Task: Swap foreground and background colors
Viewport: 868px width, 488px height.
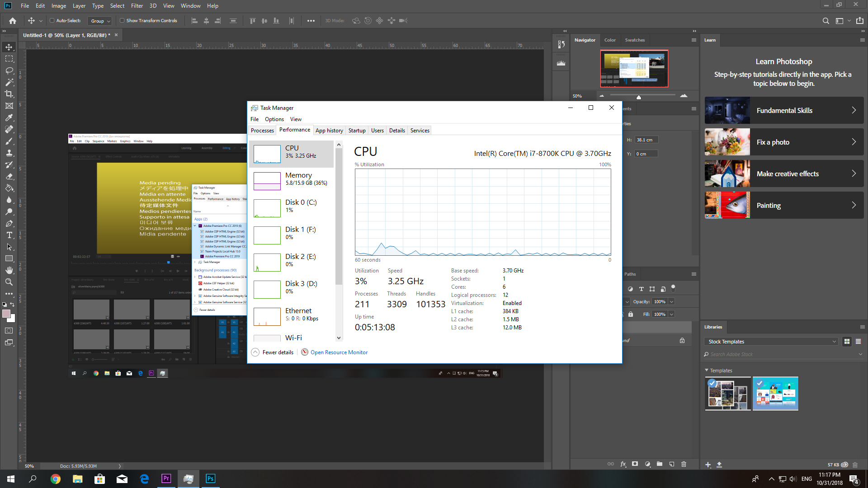Action: 13,305
